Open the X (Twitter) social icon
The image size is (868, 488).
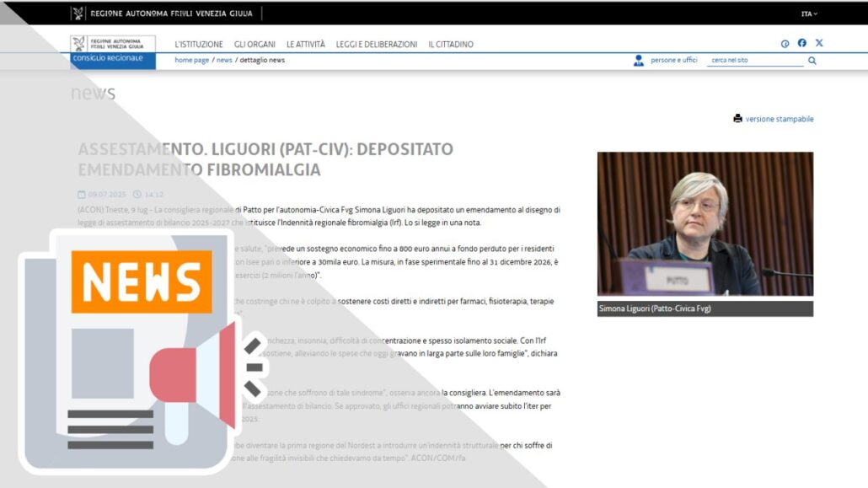point(819,43)
